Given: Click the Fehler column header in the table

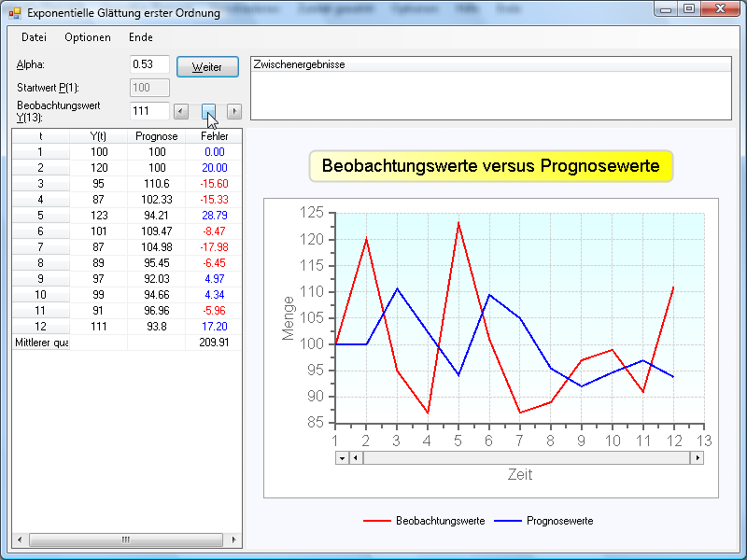Looking at the screenshot, I should click(214, 136).
